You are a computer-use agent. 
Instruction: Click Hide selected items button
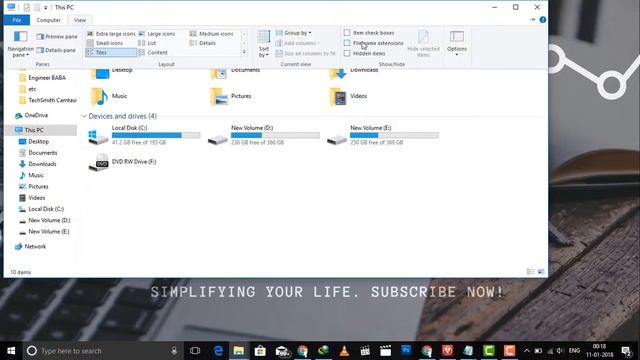(423, 44)
